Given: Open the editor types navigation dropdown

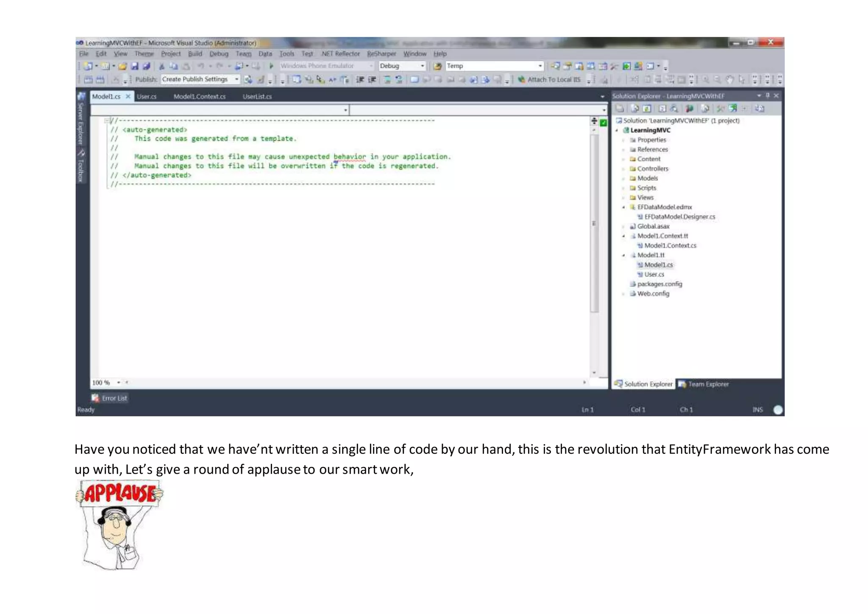Looking at the screenshot, I should click(346, 110).
